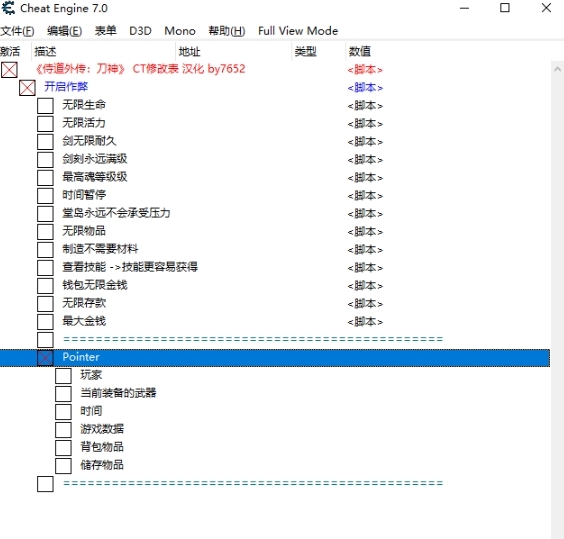564x539 pixels.
Task: Switch to Full View Mode
Action: coord(298,31)
